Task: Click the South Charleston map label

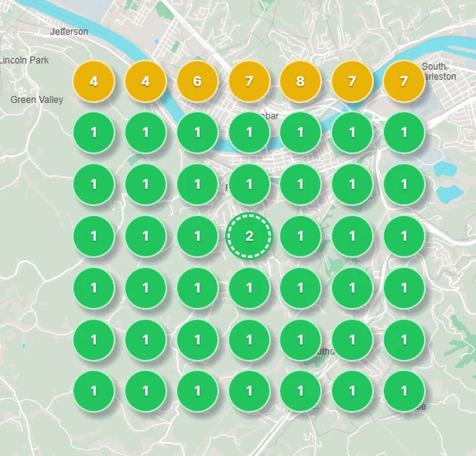Action: [x=439, y=71]
